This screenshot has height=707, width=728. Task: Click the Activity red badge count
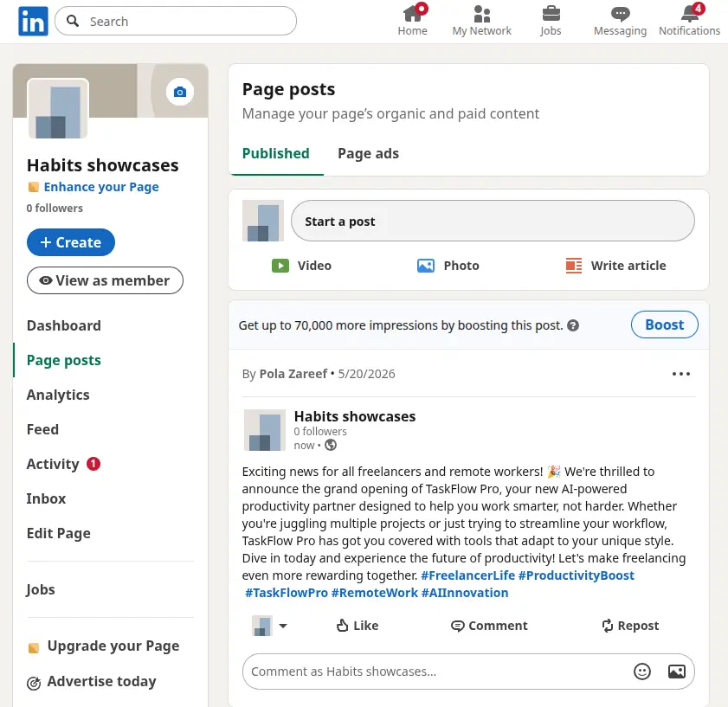click(x=93, y=464)
